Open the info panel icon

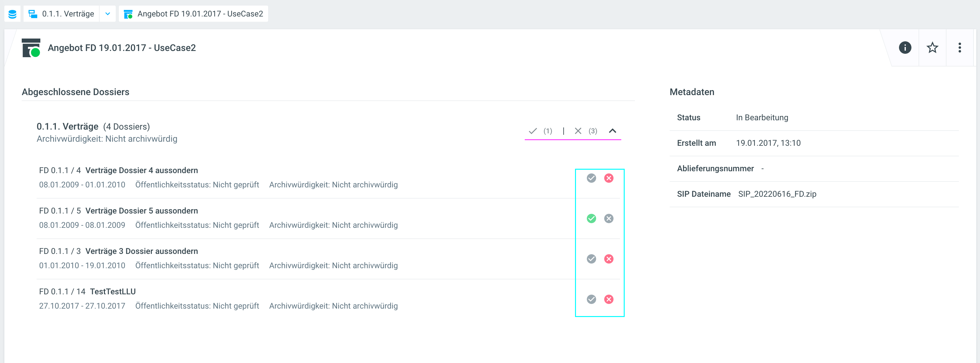[905, 48]
